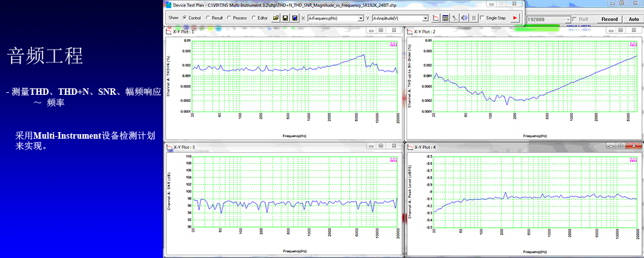Viewport: 644px width, 258px height.
Task: Open the data table grid icon
Action: [x=446, y=18]
